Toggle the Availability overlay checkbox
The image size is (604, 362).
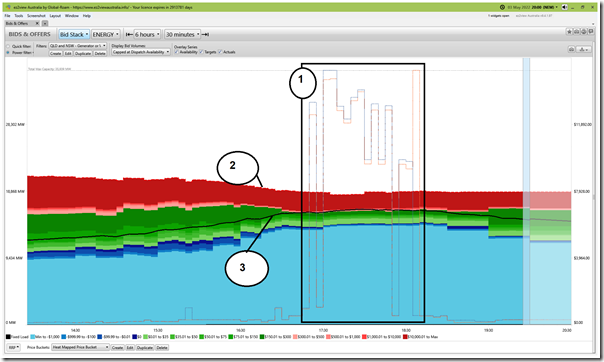pyautogui.click(x=176, y=52)
